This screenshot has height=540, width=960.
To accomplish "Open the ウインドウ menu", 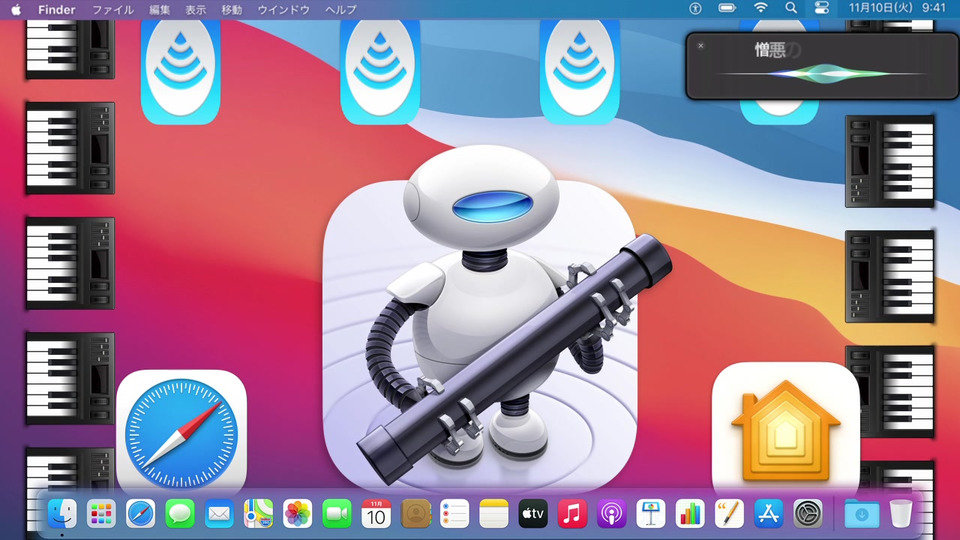I will point(283,9).
